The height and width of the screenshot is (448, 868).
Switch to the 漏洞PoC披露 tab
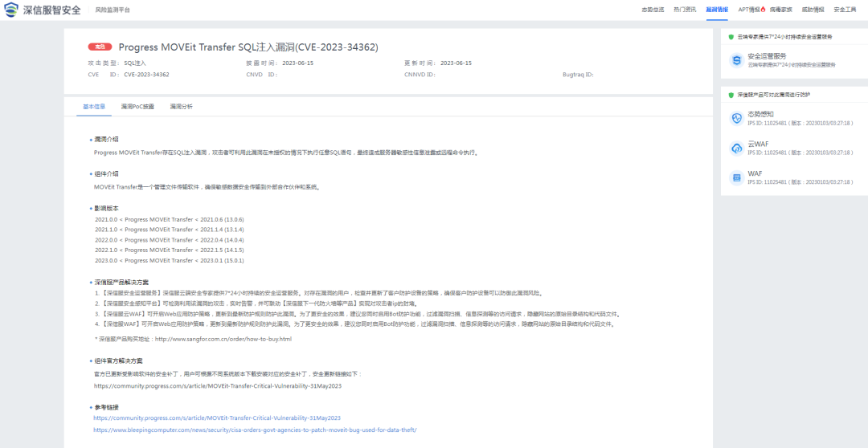138,106
